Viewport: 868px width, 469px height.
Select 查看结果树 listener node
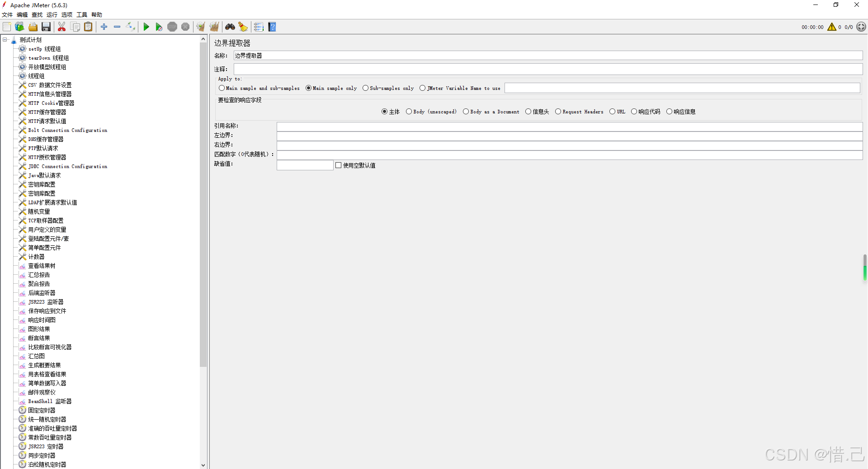(x=42, y=266)
